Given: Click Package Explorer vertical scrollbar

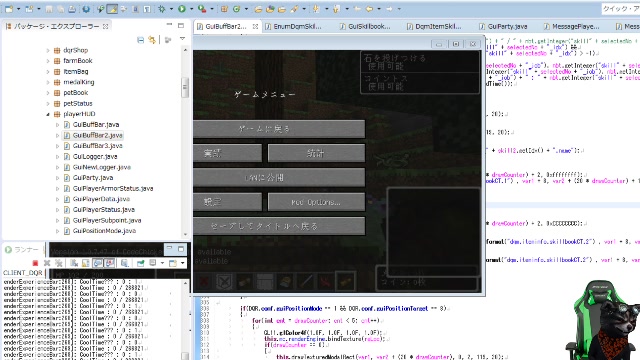Looking at the screenshot, I should coord(185,87).
